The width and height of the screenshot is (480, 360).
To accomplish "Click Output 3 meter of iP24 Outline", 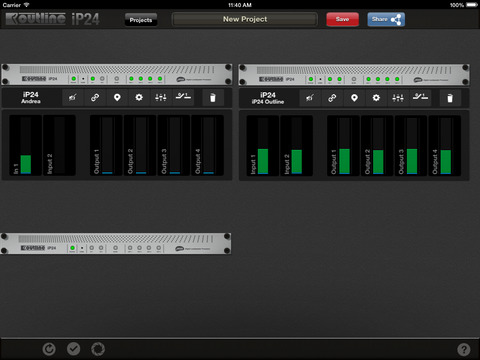I will coord(411,146).
